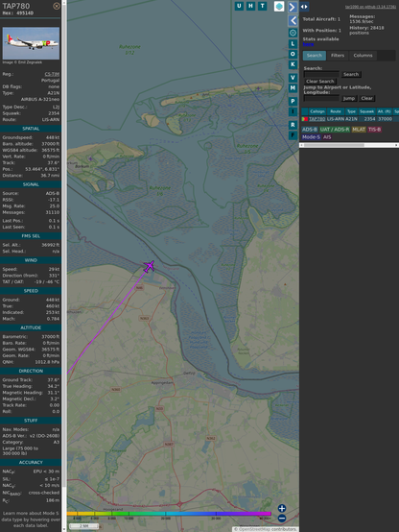The height and width of the screenshot is (532, 399).
Task: Click the MLAT legend label
Action: tap(359, 130)
